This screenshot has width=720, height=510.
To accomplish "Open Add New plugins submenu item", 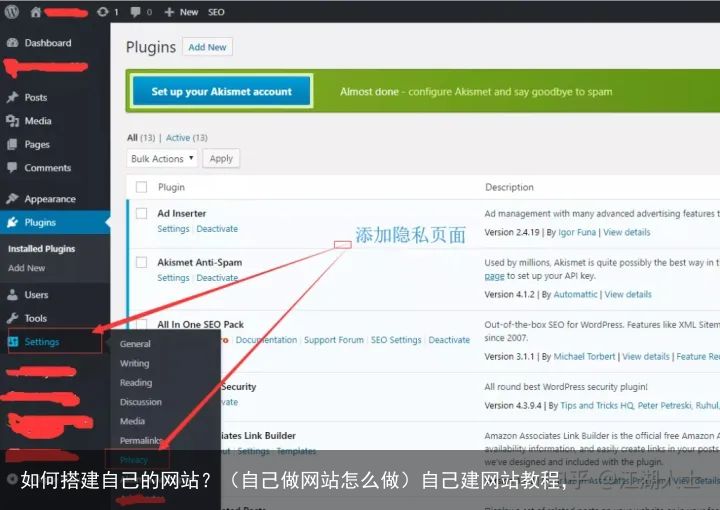I will pos(27,268).
